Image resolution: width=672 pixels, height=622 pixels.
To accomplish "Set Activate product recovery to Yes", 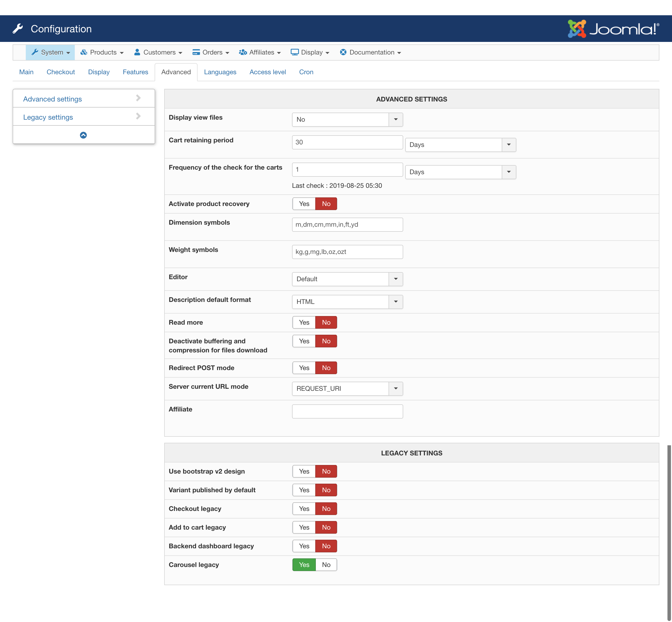I will pos(304,204).
